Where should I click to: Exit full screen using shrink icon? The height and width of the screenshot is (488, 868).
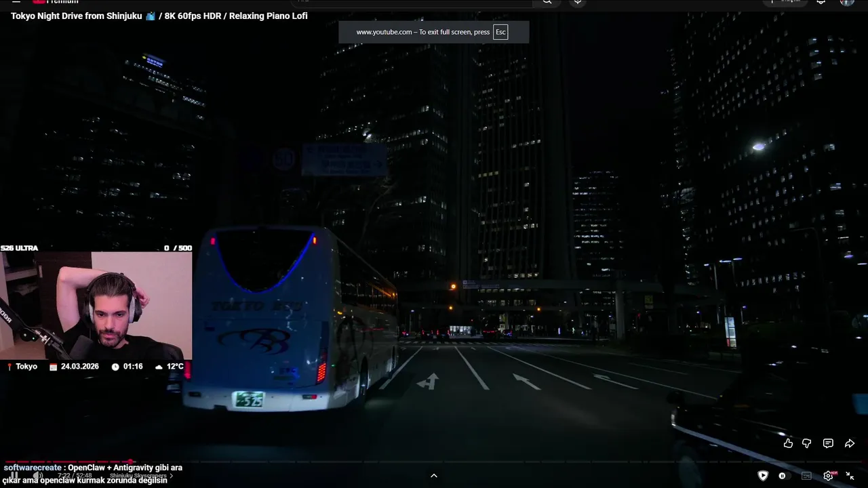click(x=850, y=476)
